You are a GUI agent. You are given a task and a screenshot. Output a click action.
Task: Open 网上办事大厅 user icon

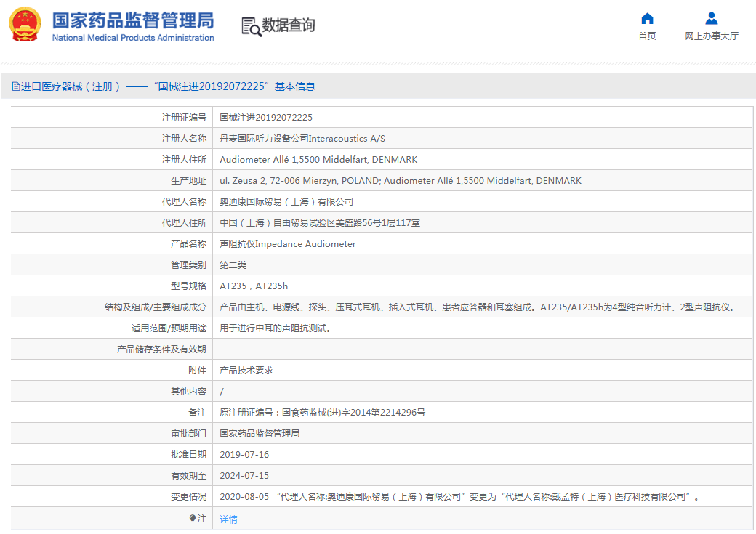coord(711,19)
